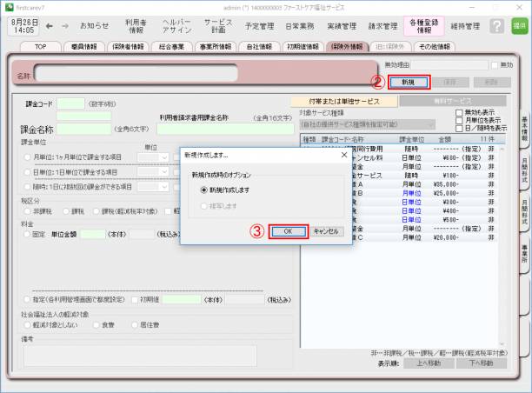
Task: Open the お知らせ notifications menu
Action: tap(95, 26)
